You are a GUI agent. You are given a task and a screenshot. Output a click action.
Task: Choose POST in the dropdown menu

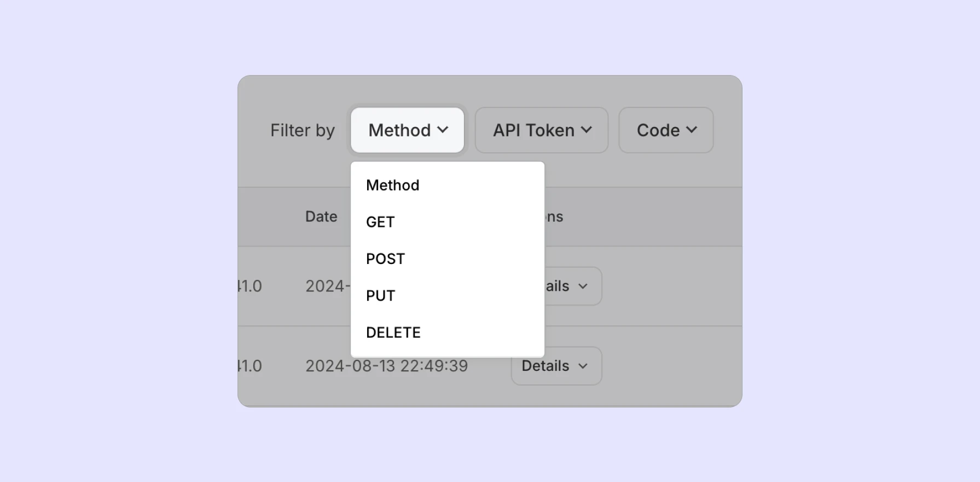(385, 259)
